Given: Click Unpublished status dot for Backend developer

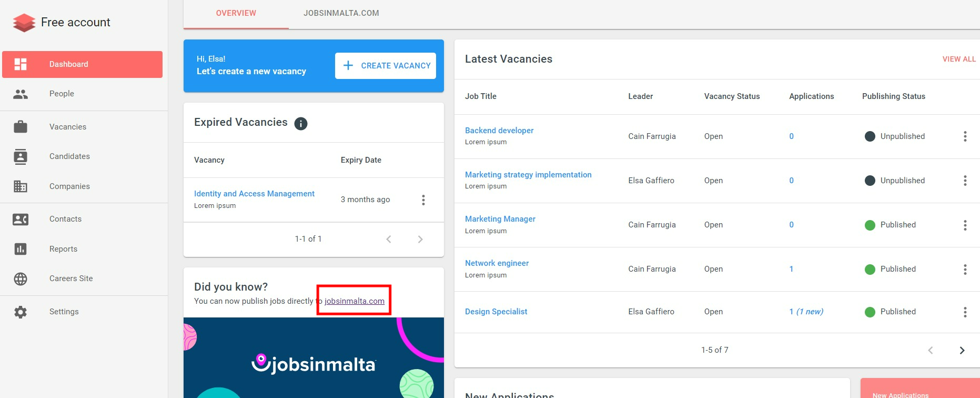Looking at the screenshot, I should click(870, 136).
